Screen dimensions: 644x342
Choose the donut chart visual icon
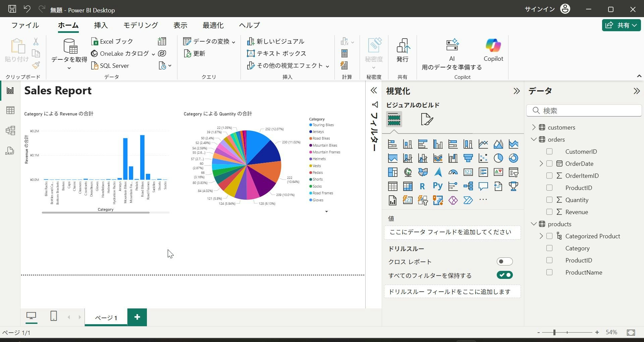click(513, 158)
